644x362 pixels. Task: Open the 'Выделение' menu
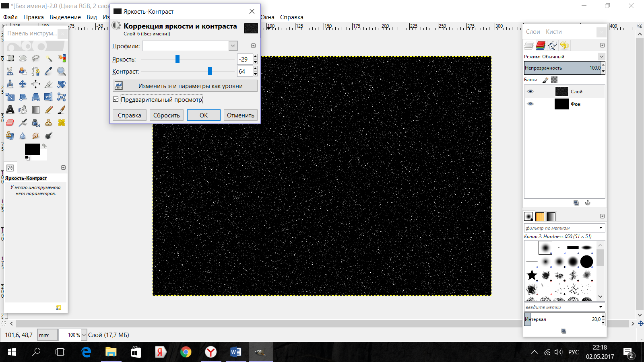(x=65, y=17)
